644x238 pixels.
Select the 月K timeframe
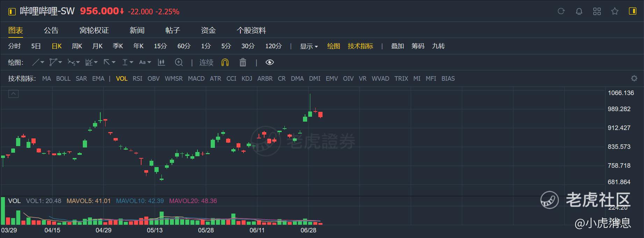click(97, 46)
